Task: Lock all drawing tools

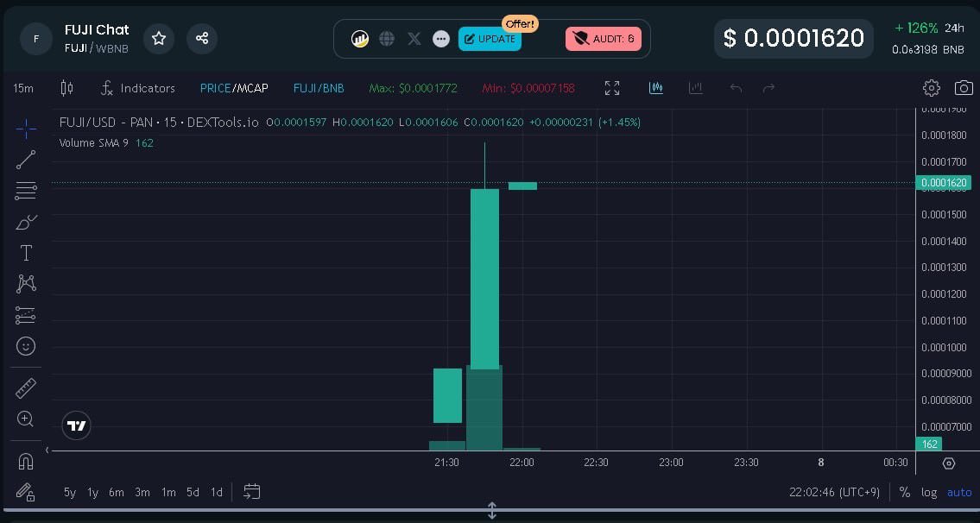Action: 26,493
